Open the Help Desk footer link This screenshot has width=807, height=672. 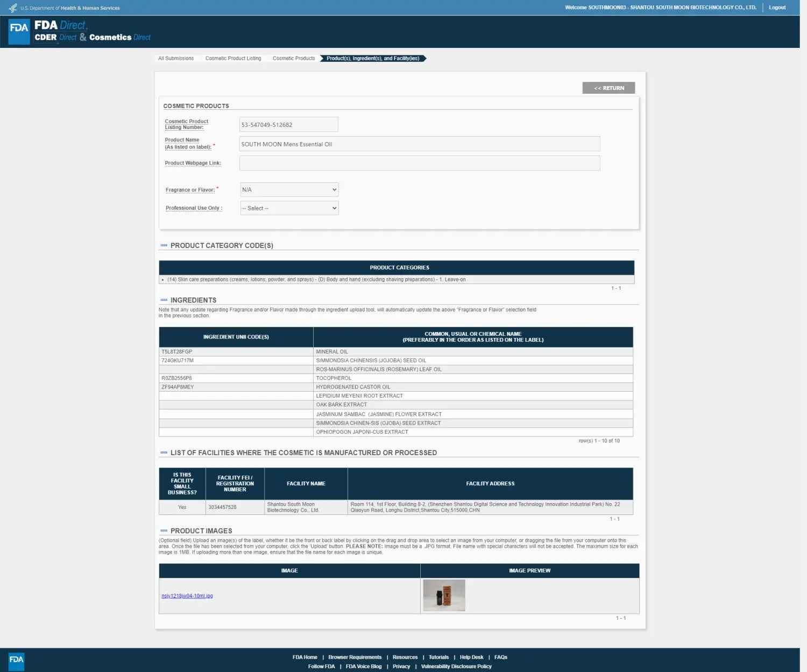[471, 657]
